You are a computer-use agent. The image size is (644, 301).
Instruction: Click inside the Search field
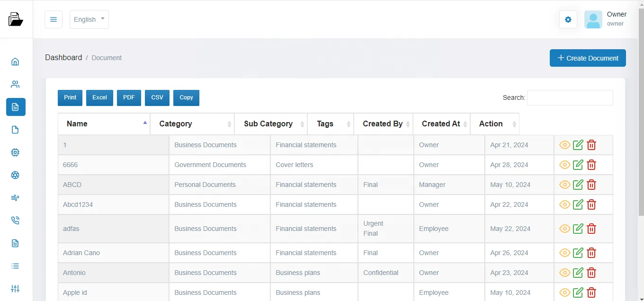pyautogui.click(x=570, y=97)
